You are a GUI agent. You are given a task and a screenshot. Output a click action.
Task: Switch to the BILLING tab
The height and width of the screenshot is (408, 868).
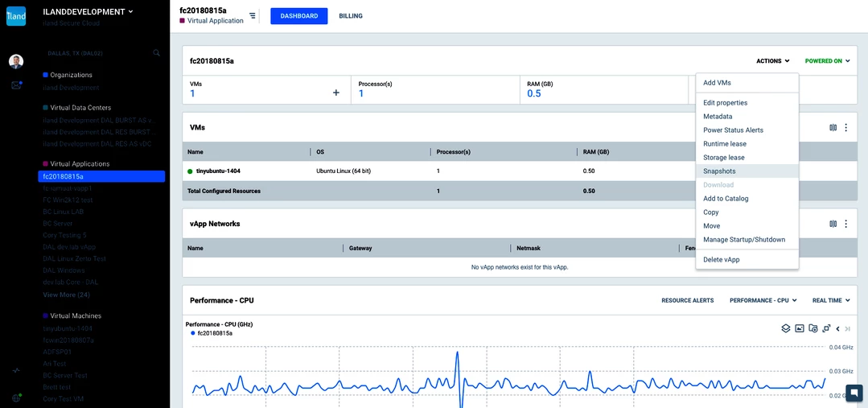tap(351, 16)
